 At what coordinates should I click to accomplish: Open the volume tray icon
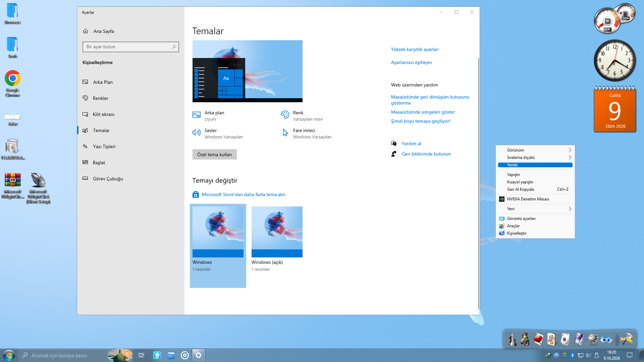pos(589,355)
